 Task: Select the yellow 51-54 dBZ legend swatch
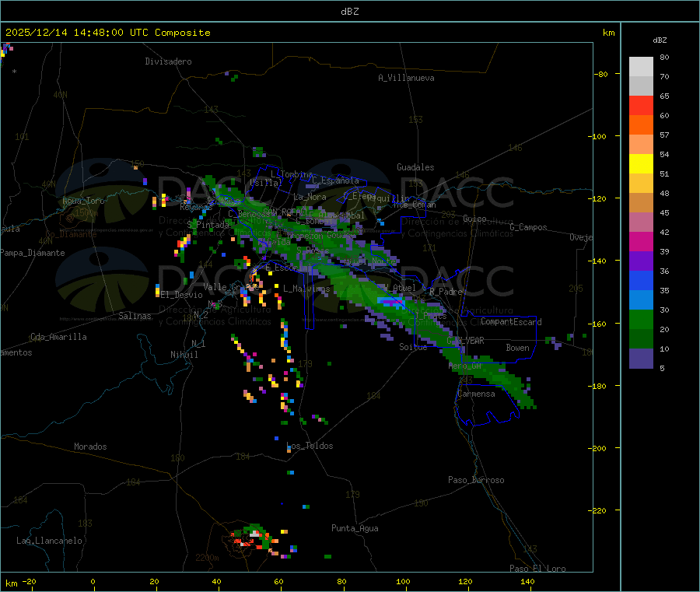click(x=641, y=164)
